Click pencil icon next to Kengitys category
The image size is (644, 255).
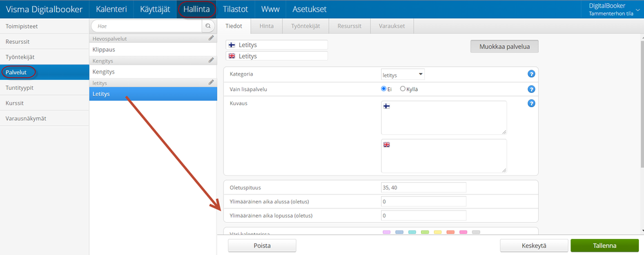pyautogui.click(x=211, y=60)
